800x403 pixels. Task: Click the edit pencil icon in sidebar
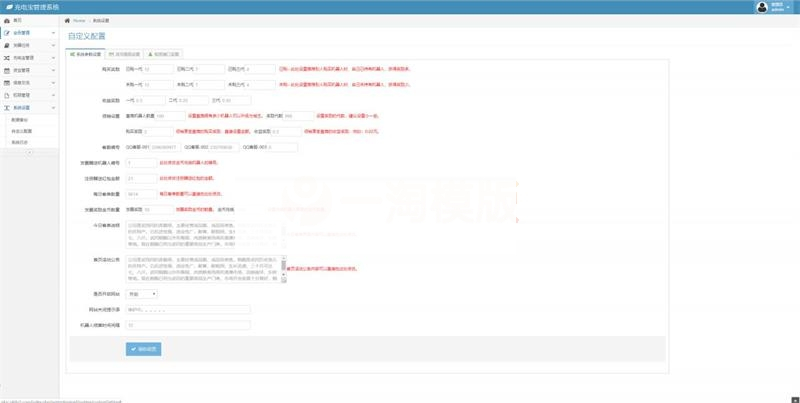point(7,33)
